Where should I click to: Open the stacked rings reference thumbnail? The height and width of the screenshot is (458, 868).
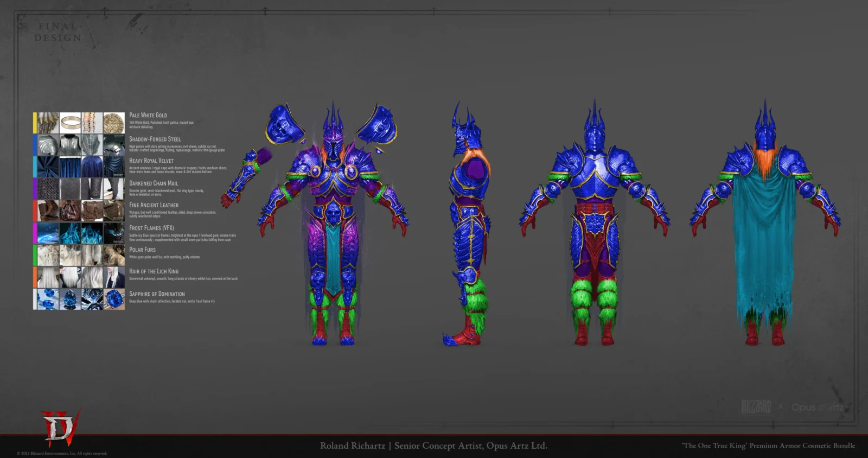click(x=92, y=123)
